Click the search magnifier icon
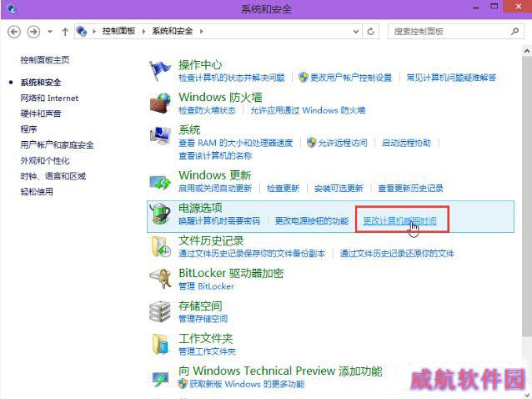Image resolution: width=532 pixels, height=399 pixels. click(x=514, y=31)
